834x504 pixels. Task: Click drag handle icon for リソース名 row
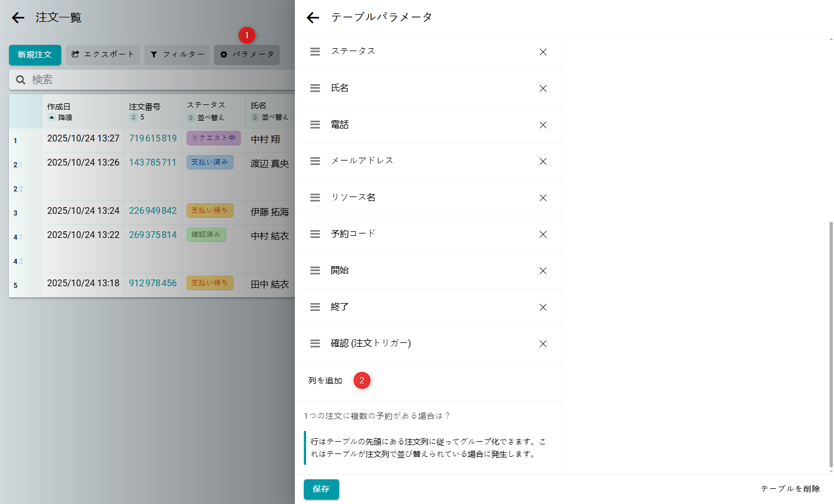315,198
